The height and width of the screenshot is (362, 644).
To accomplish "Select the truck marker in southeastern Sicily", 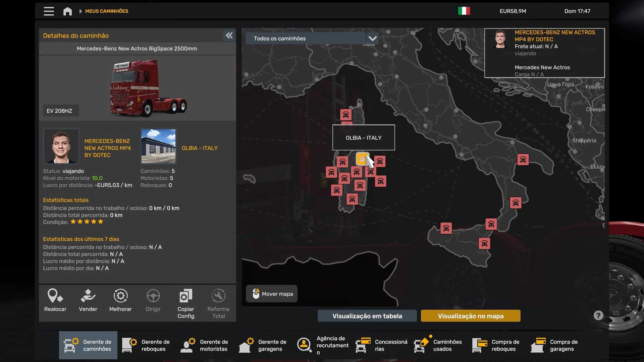I will [x=484, y=243].
